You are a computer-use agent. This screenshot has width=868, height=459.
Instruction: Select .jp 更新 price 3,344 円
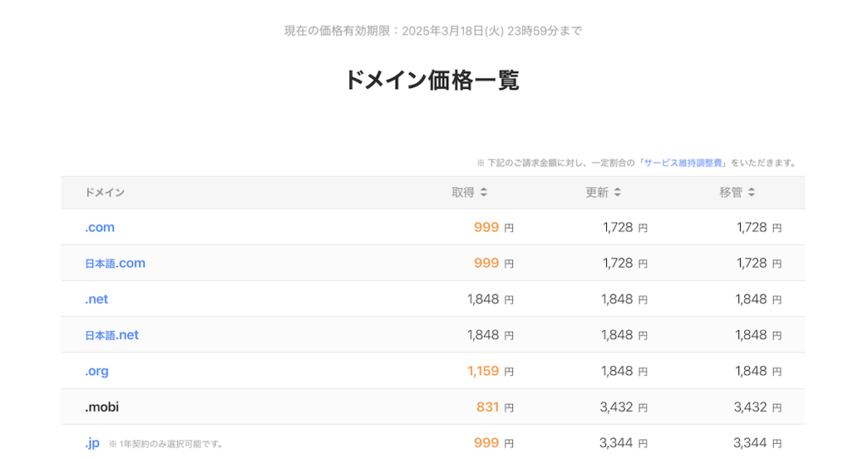(623, 443)
